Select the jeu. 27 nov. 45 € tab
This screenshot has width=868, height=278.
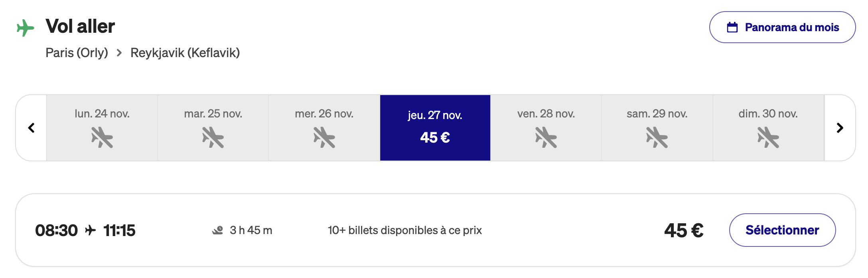[x=435, y=128]
